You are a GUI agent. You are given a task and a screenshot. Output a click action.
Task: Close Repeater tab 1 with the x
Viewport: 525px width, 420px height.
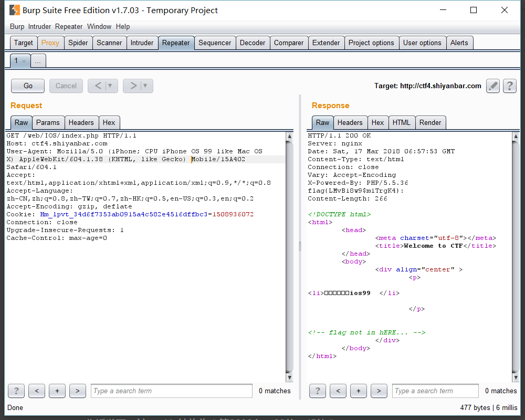(x=24, y=61)
